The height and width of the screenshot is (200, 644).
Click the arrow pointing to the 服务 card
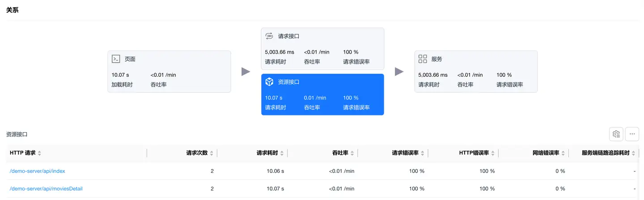pos(399,71)
